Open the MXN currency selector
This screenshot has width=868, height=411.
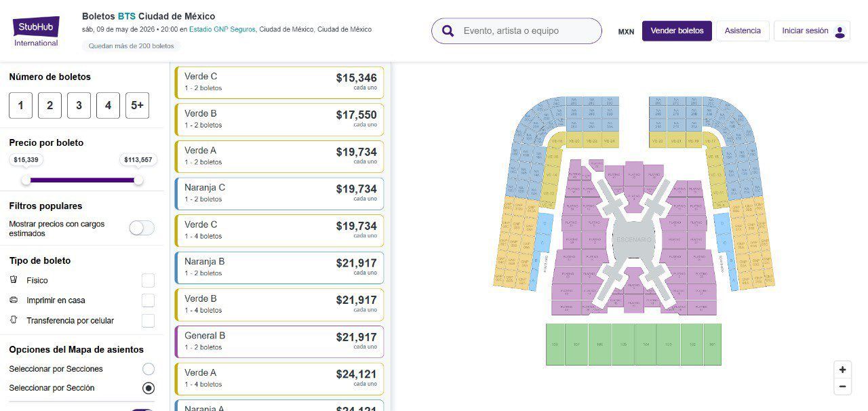625,31
